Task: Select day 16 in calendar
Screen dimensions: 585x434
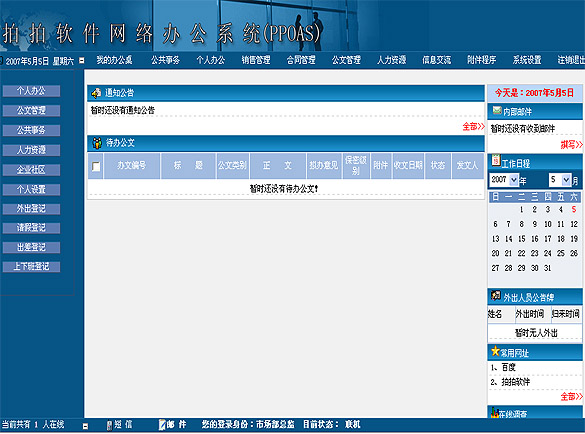Action: (x=535, y=239)
